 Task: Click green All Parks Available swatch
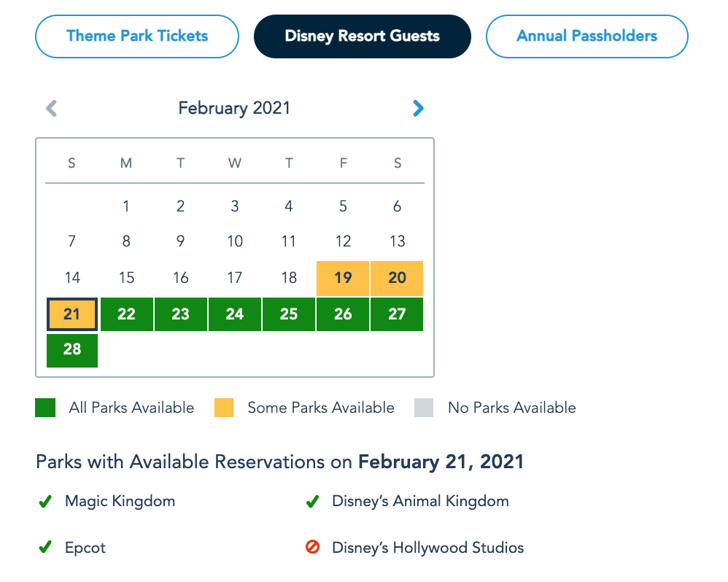pyautogui.click(x=45, y=408)
